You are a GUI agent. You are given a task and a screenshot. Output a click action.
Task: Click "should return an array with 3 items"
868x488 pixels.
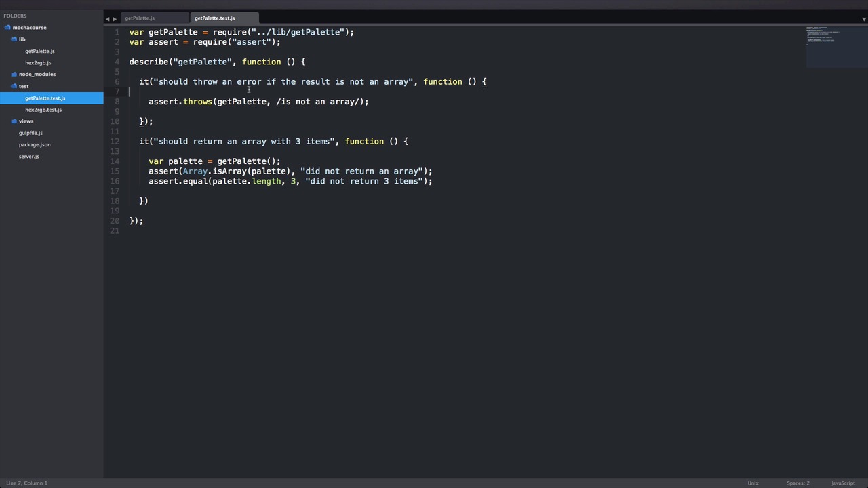click(244, 141)
